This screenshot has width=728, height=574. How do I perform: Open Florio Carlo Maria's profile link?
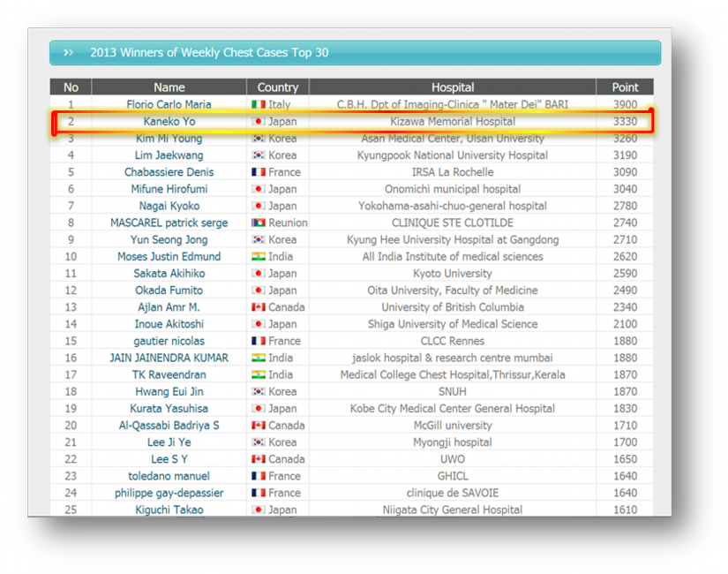pos(169,104)
